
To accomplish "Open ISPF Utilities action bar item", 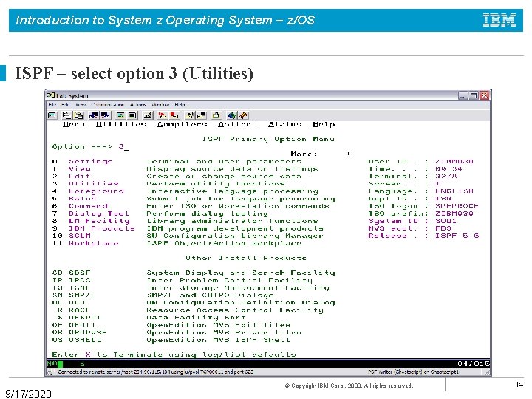I will pyautogui.click(x=120, y=125).
